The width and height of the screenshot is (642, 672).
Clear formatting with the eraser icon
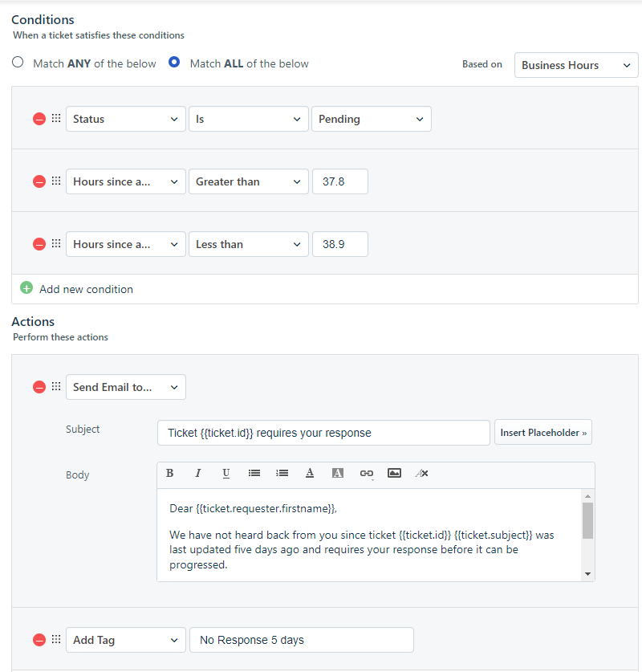click(422, 473)
